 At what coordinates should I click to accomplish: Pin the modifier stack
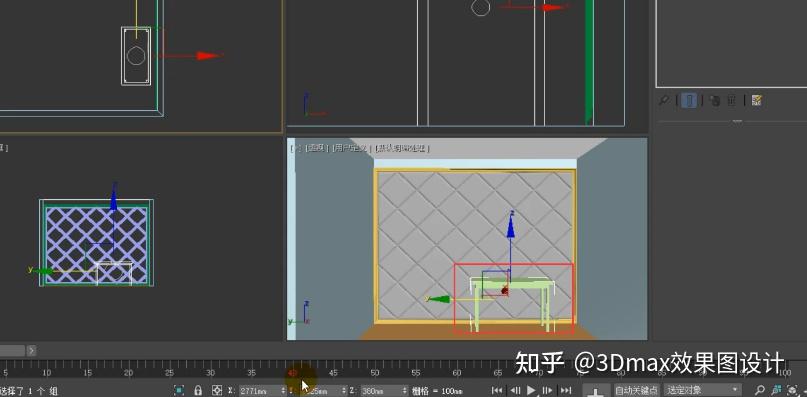pos(664,100)
